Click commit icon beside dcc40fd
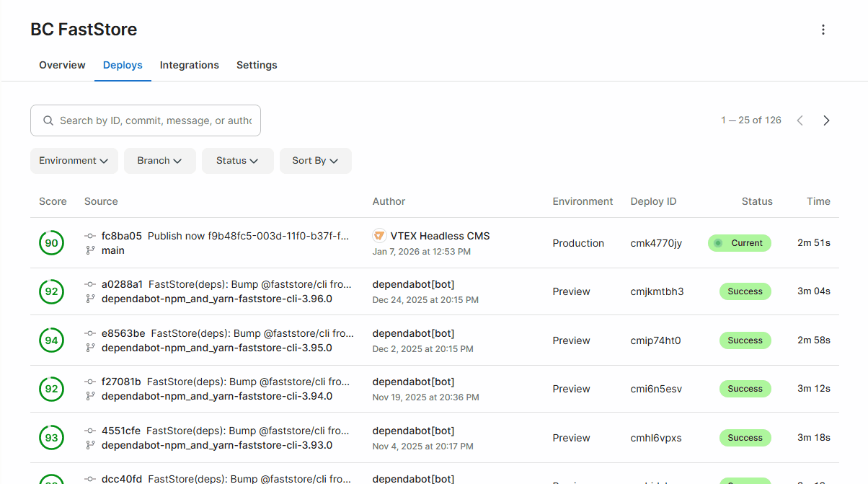868x484 pixels. pyautogui.click(x=90, y=479)
